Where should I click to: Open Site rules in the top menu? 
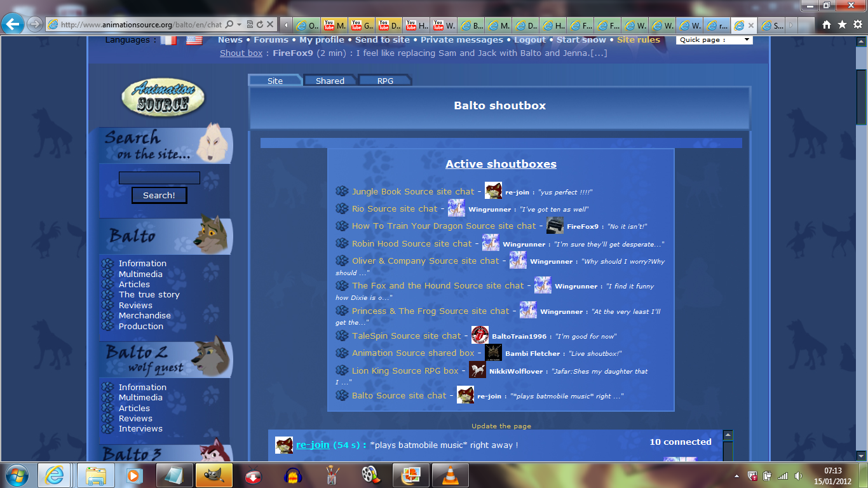(639, 39)
